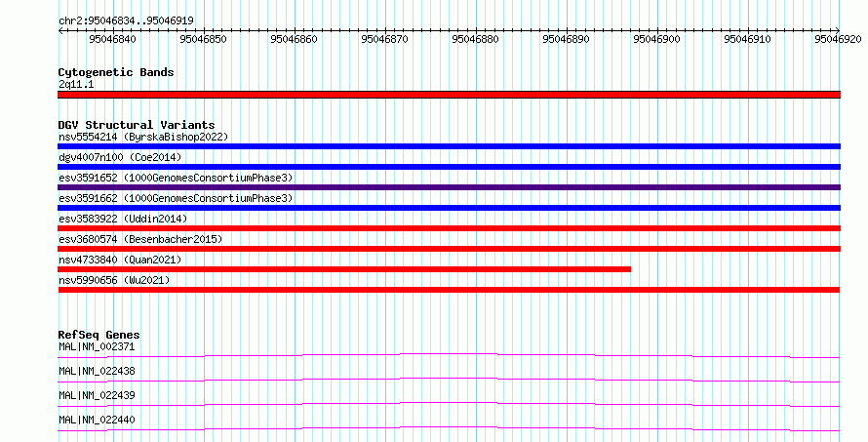Viewport: 868px width, 442px height.
Task: Click the magenta gene line for NM_022438
Action: point(449,380)
